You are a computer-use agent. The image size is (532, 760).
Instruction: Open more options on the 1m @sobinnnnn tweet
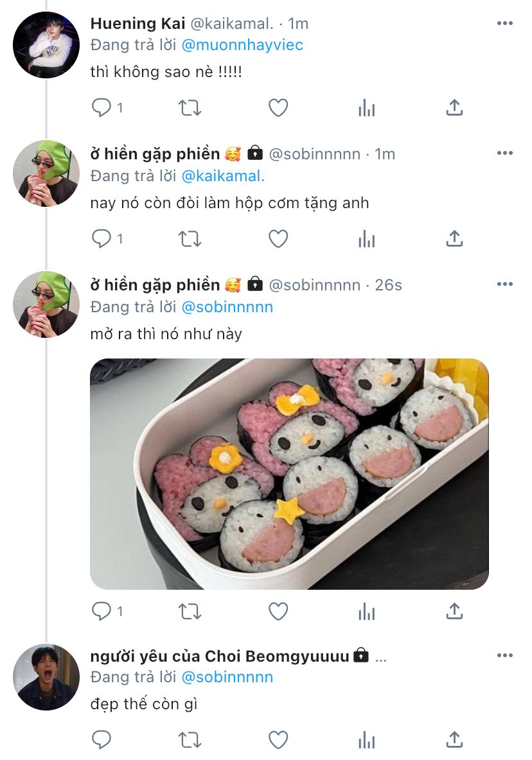(x=505, y=153)
